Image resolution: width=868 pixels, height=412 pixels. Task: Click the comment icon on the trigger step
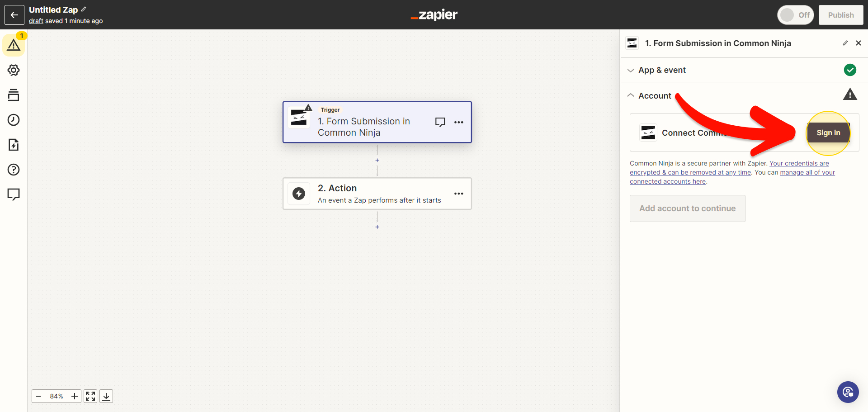440,122
